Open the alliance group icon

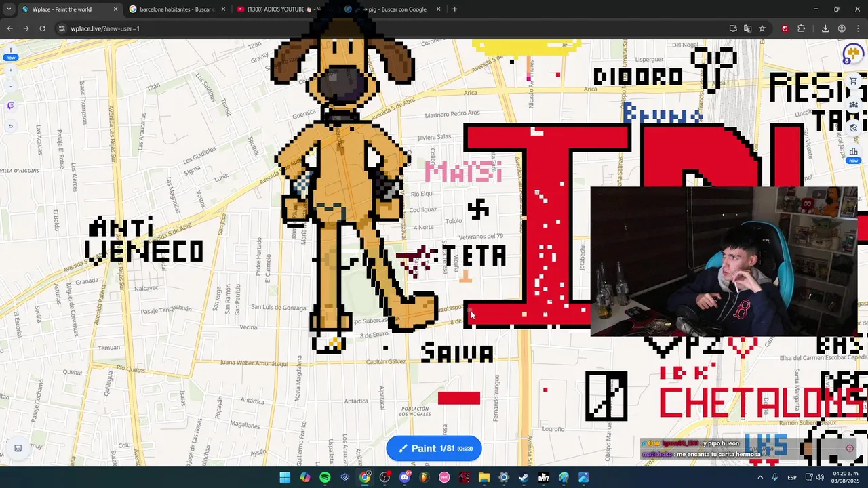point(854,104)
